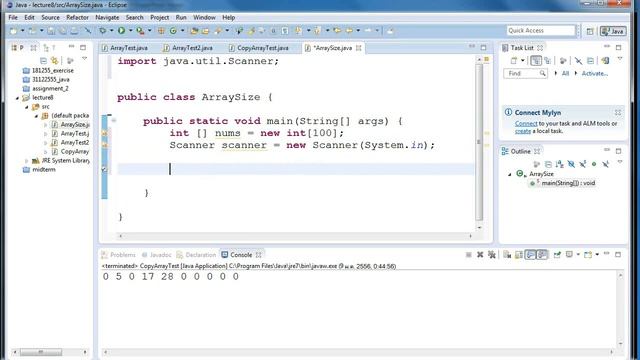The width and height of the screenshot is (640, 360).
Task: Click the New Java Class green icon
Action: [x=173, y=31]
